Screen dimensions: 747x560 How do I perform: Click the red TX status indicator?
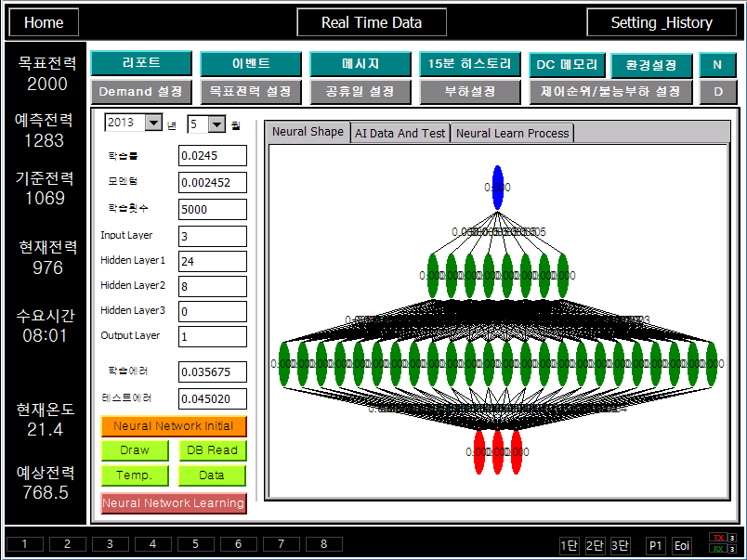[x=719, y=538]
